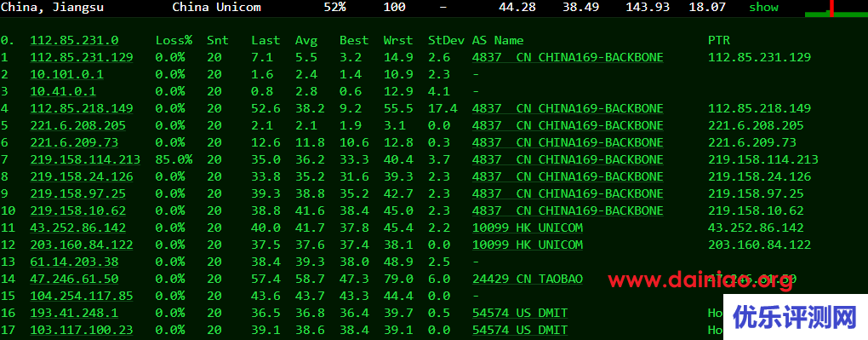This screenshot has height=340, width=868.
Task: Select the "79.0" worst value on hop 14
Action: point(398,279)
